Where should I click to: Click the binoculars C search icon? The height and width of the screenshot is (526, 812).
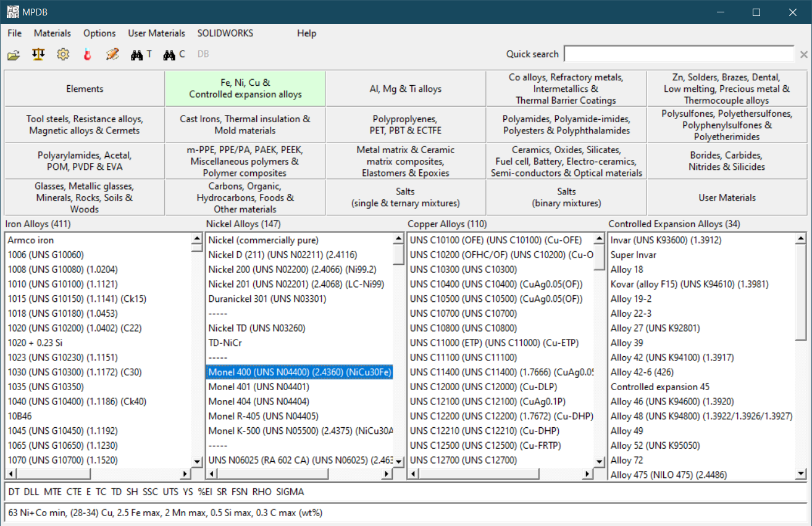click(174, 55)
